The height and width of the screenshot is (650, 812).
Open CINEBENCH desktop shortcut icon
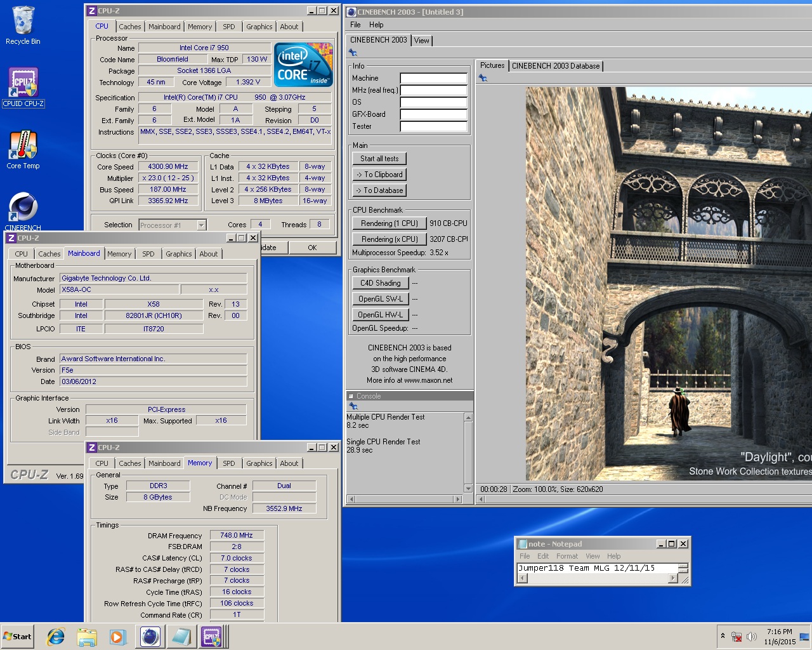[x=23, y=211]
